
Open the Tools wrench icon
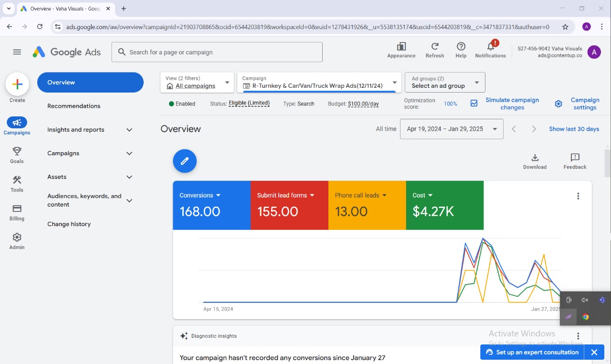point(17,180)
